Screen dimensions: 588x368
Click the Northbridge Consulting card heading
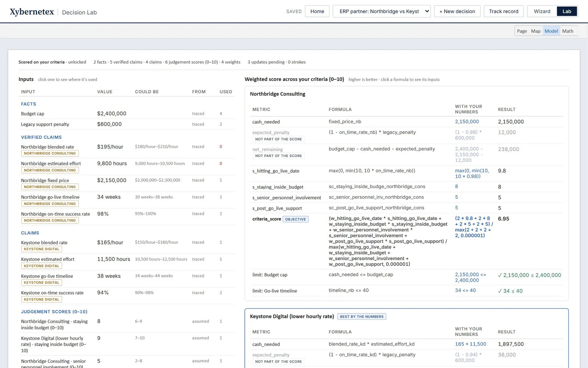tap(277, 94)
